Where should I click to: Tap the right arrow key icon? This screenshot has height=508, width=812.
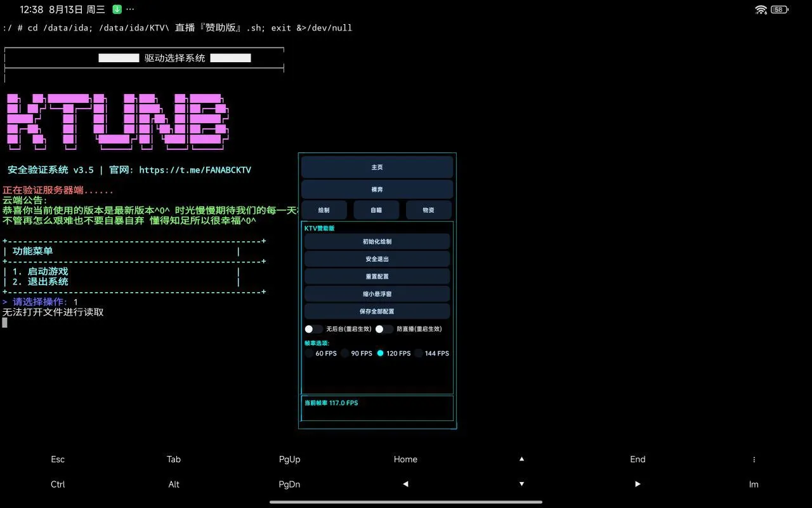pos(638,484)
